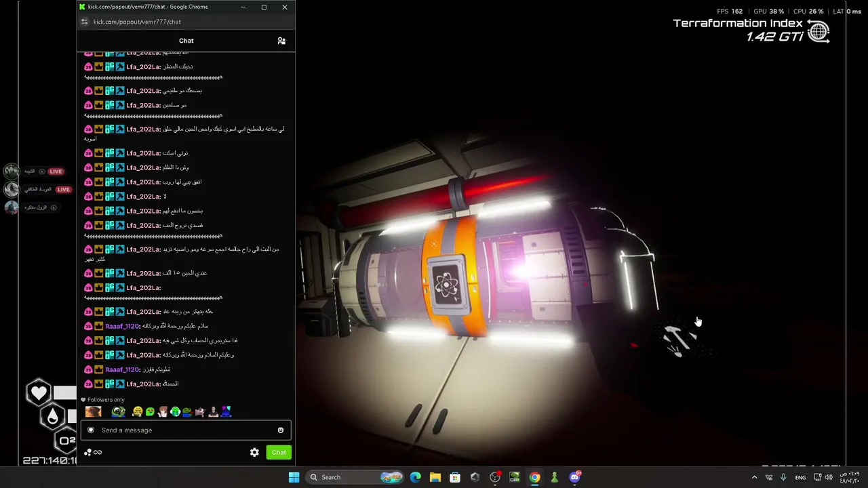This screenshot has width=868, height=488.
Task: Click the Terraformation Index globe icon
Action: tap(818, 31)
